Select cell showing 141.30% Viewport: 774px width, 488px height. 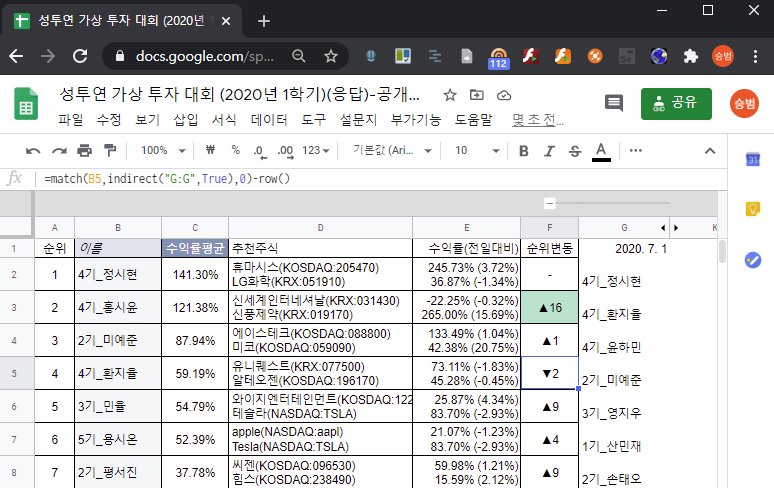pyautogui.click(x=195, y=274)
